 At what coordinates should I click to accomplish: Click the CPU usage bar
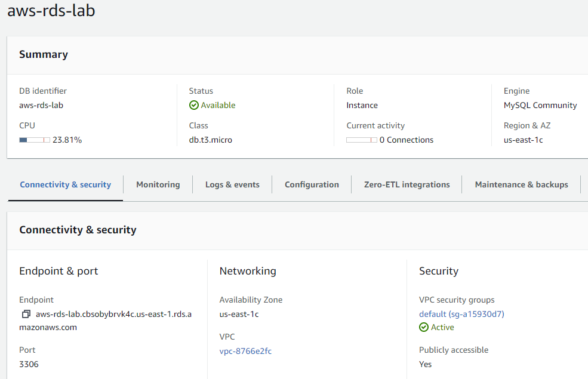click(x=35, y=140)
